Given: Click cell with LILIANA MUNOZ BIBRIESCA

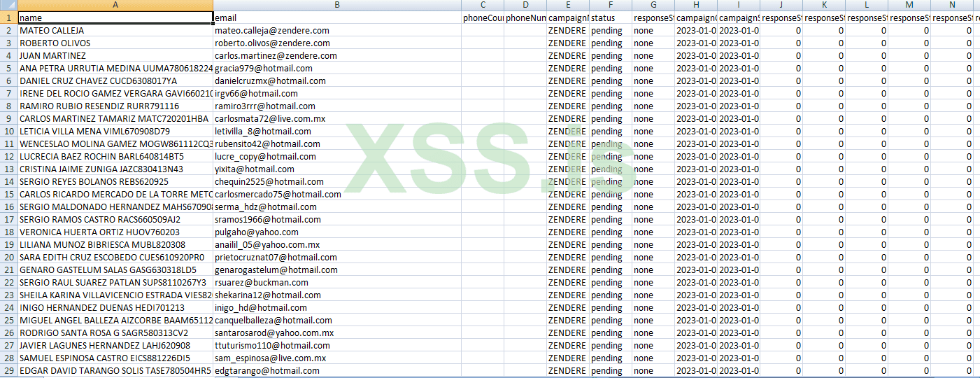Looking at the screenshot, I should pyautogui.click(x=115, y=244).
